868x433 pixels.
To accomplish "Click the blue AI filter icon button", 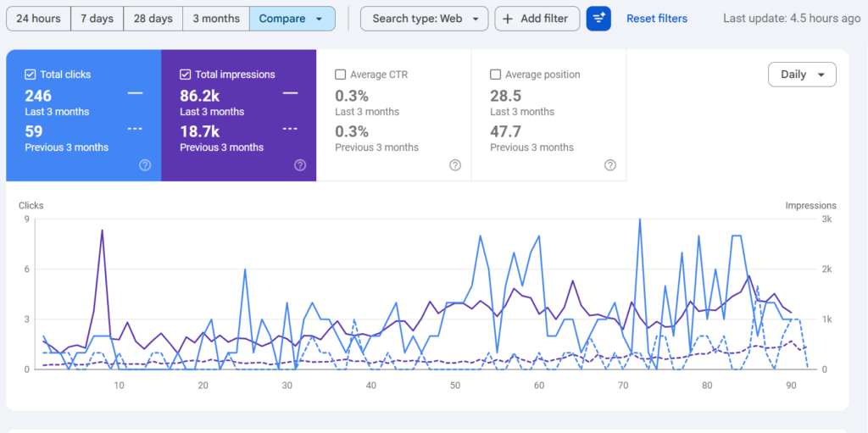I will click(x=598, y=19).
